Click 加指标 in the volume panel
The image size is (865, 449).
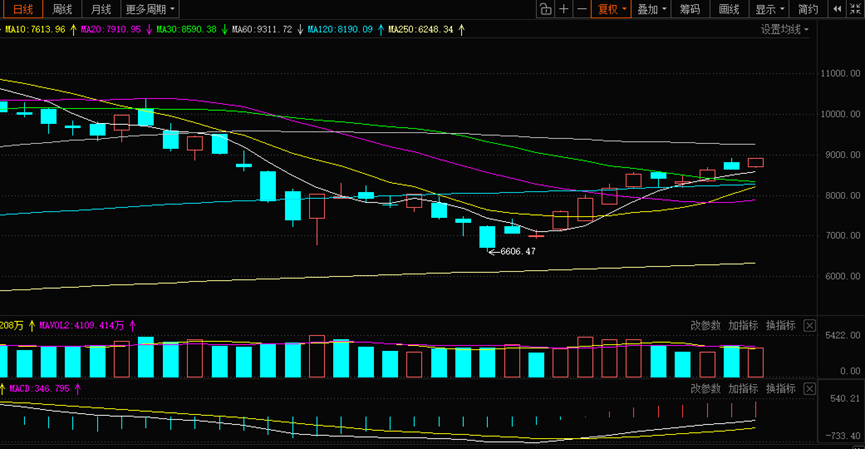(743, 325)
